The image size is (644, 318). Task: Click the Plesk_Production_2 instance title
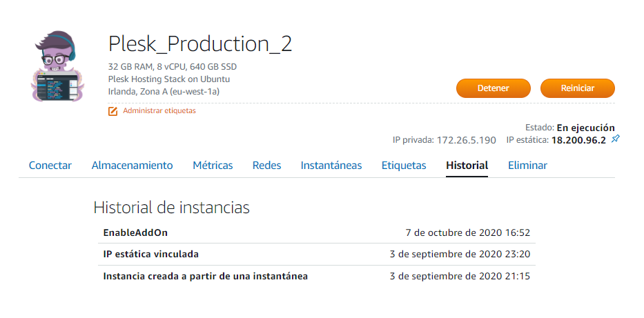click(x=200, y=43)
